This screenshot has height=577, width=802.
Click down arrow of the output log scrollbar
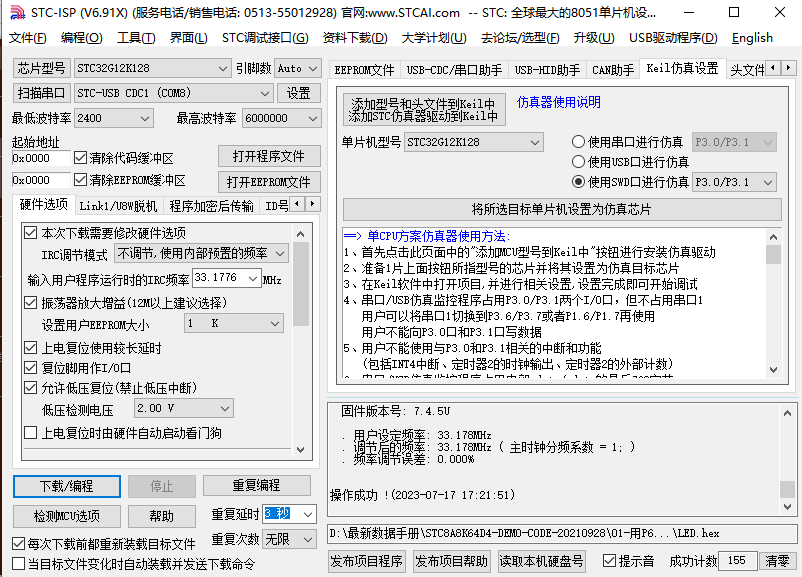tap(787, 506)
